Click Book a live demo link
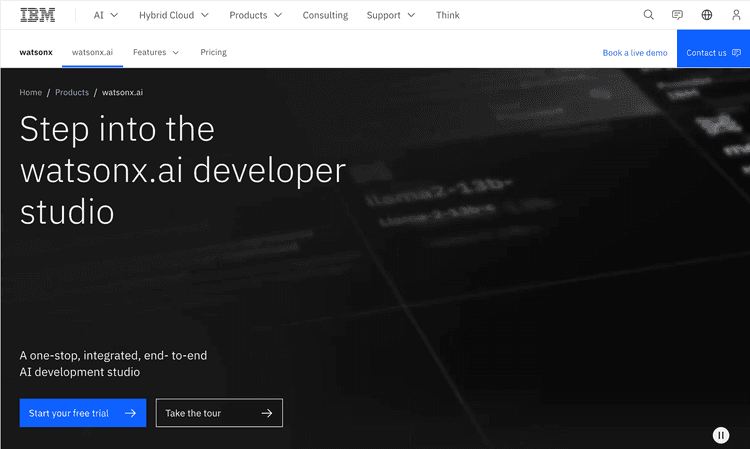This screenshot has height=449, width=750. 635,53
